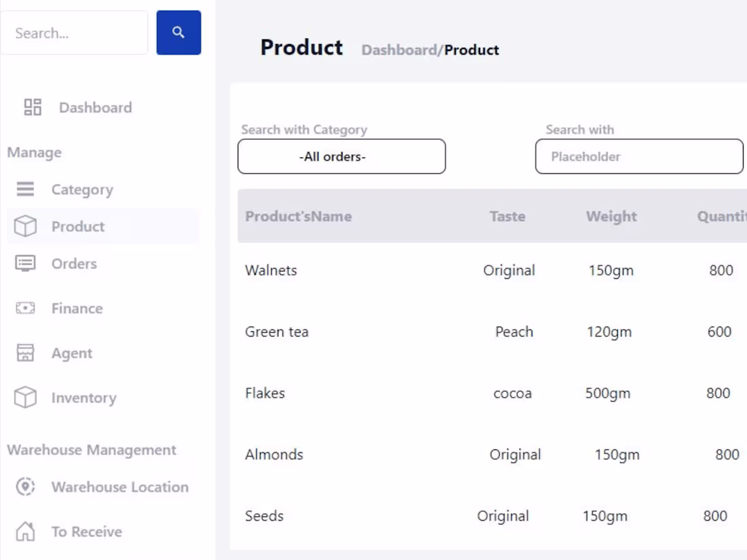Click the Finance banknote icon
The height and width of the screenshot is (560, 747).
click(x=25, y=308)
